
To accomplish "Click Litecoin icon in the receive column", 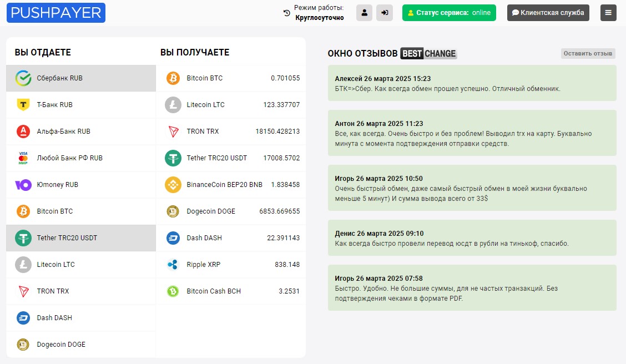I will click(x=173, y=105).
